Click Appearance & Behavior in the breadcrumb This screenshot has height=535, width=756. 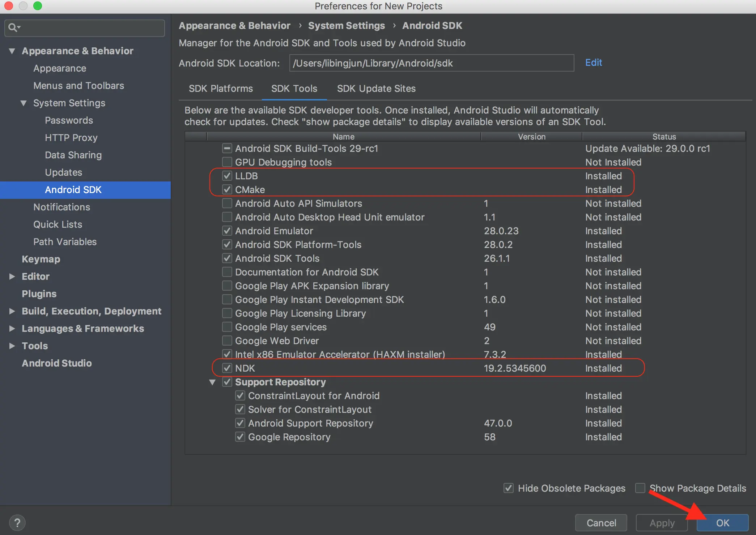pyautogui.click(x=234, y=26)
